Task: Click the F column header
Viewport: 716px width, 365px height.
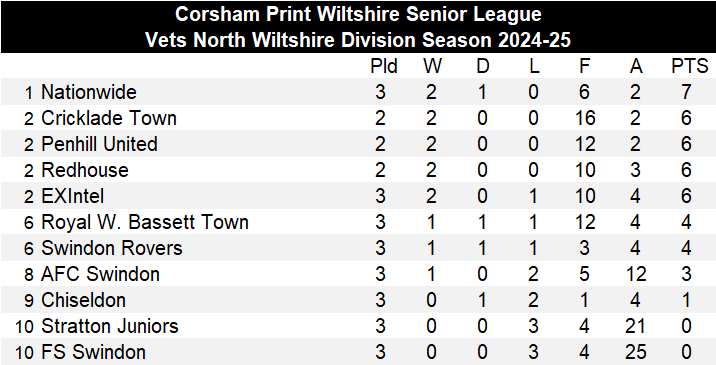Action: click(x=585, y=67)
